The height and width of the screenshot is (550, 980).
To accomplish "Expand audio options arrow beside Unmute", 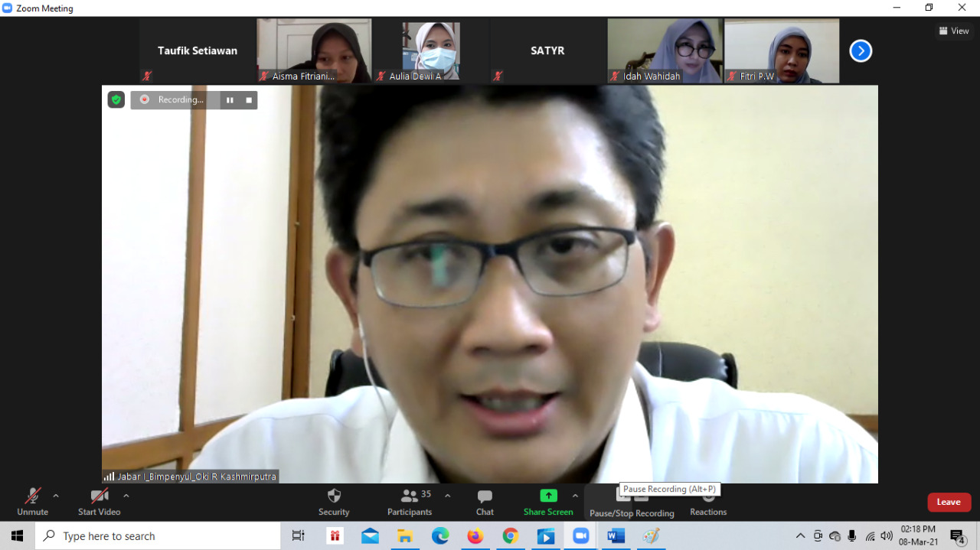I will click(x=56, y=496).
